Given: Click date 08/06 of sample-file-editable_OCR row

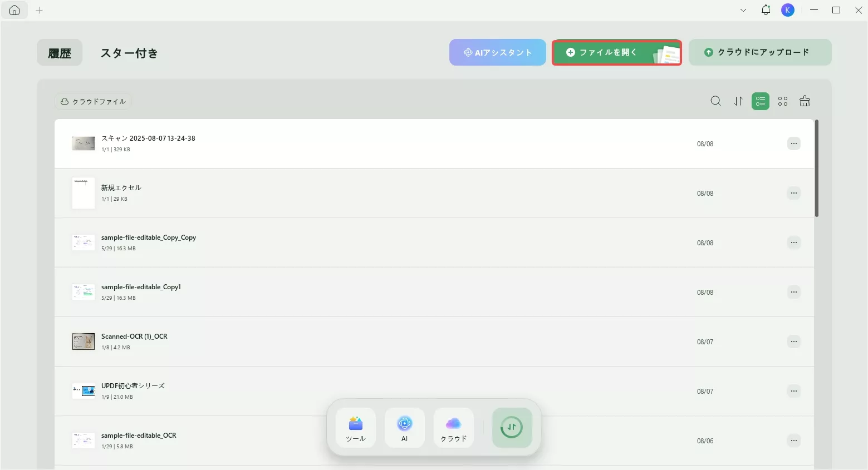Looking at the screenshot, I should pyautogui.click(x=705, y=441).
